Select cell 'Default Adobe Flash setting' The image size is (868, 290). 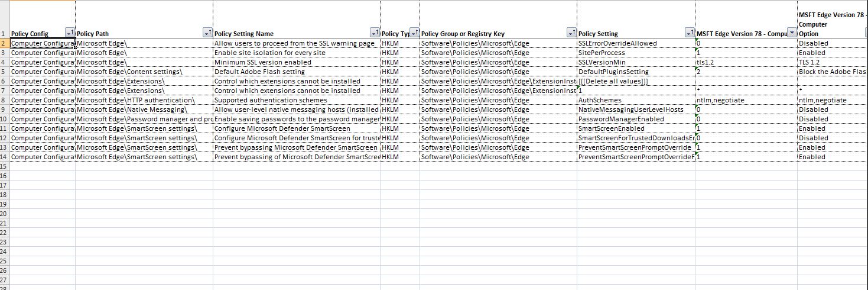pos(297,72)
